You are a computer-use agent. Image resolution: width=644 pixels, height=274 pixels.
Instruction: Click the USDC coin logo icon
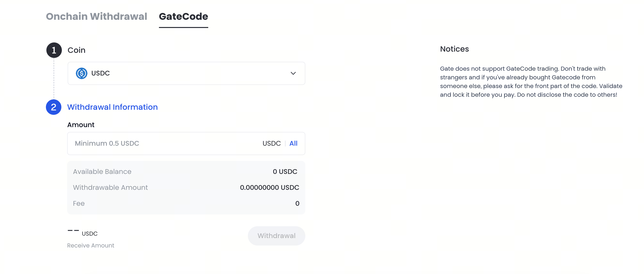tap(81, 73)
